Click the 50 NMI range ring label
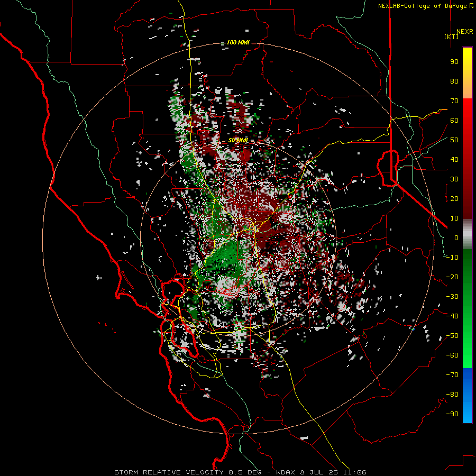The width and height of the screenshot is (476, 476). (239, 141)
